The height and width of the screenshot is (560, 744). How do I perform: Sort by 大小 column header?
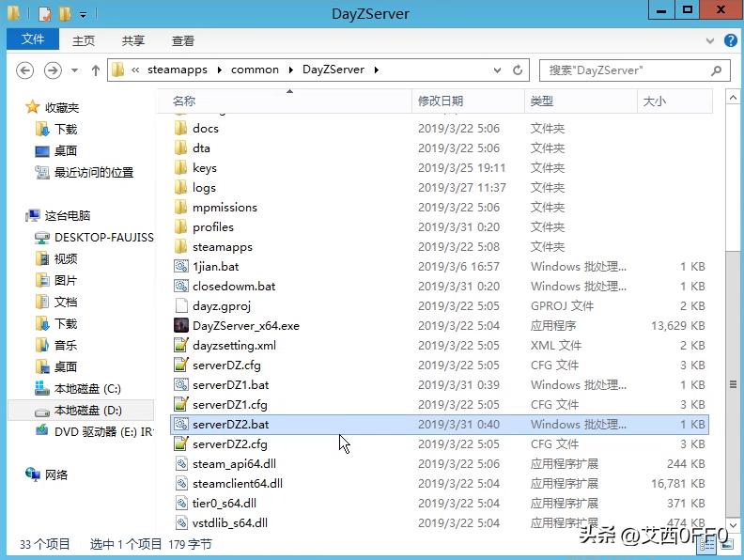[674, 101]
